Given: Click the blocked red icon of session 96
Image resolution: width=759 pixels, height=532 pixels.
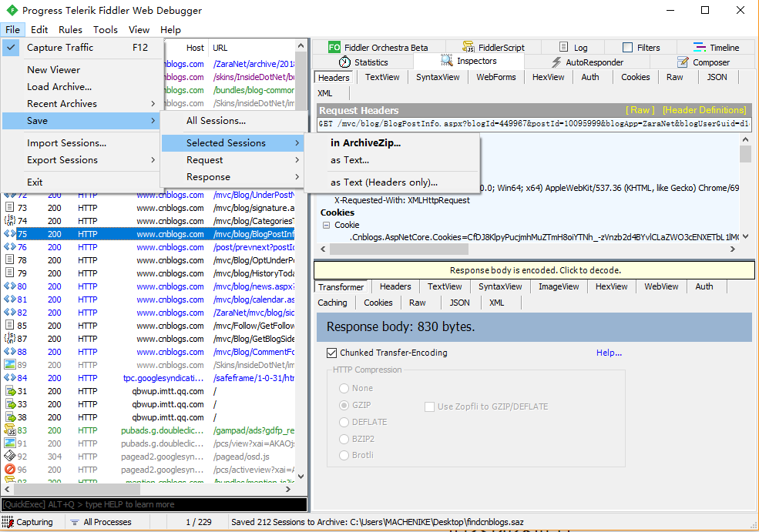Looking at the screenshot, I should pyautogui.click(x=10, y=469).
